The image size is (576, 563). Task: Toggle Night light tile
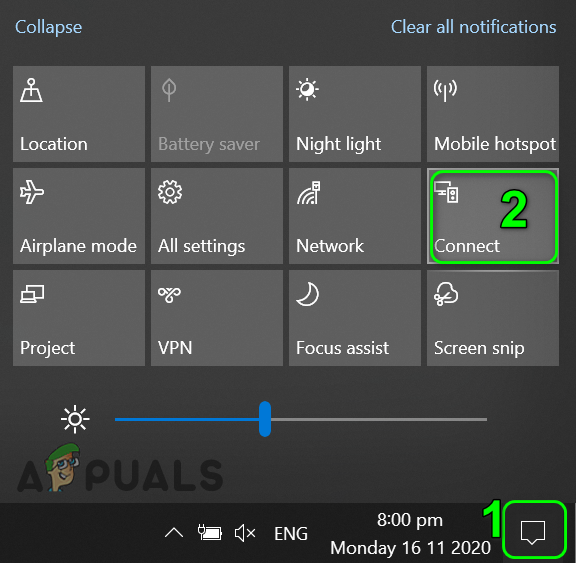(355, 114)
